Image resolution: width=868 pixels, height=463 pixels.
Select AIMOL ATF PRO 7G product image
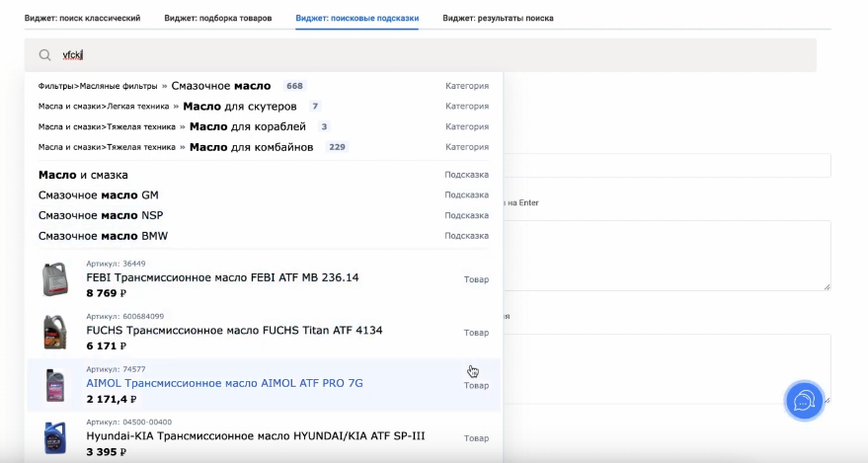(54, 385)
